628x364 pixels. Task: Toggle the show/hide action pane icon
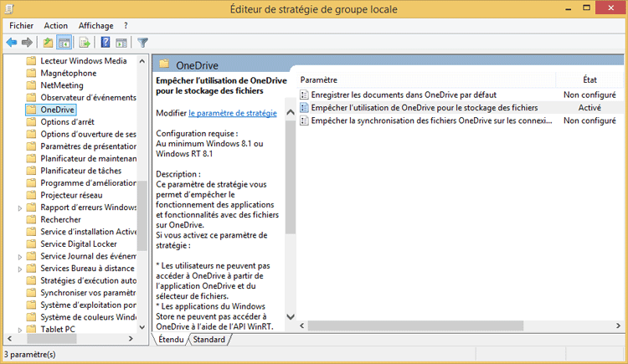tap(121, 42)
